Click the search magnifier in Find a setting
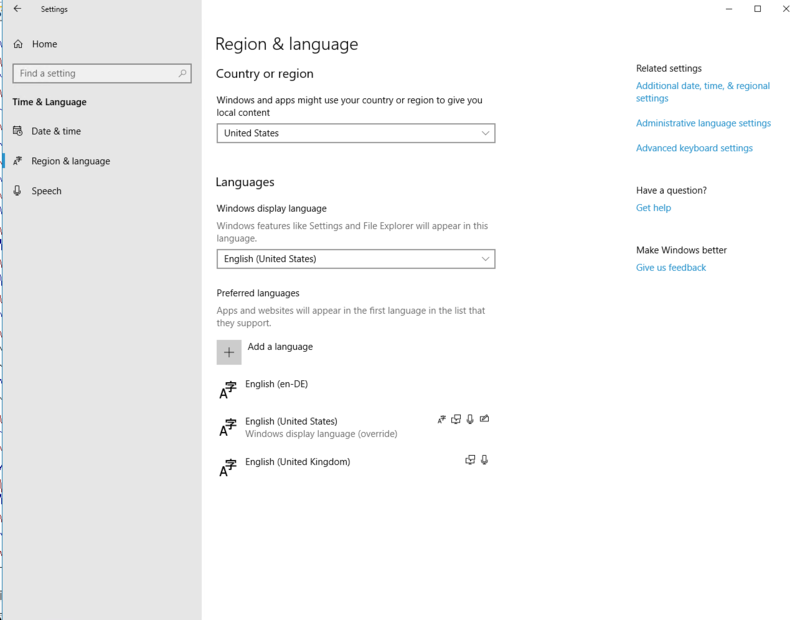This screenshot has width=800, height=620. [183, 73]
